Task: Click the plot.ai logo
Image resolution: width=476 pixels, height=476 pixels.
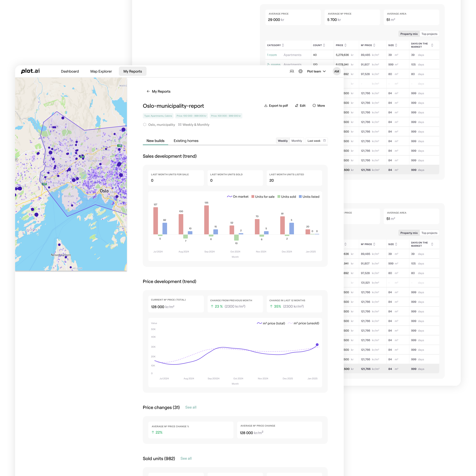Action: pos(30,71)
